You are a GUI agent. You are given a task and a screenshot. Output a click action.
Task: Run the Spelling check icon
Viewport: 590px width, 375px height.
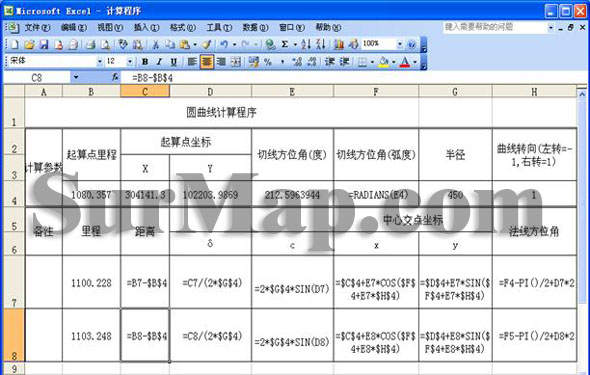(x=123, y=44)
